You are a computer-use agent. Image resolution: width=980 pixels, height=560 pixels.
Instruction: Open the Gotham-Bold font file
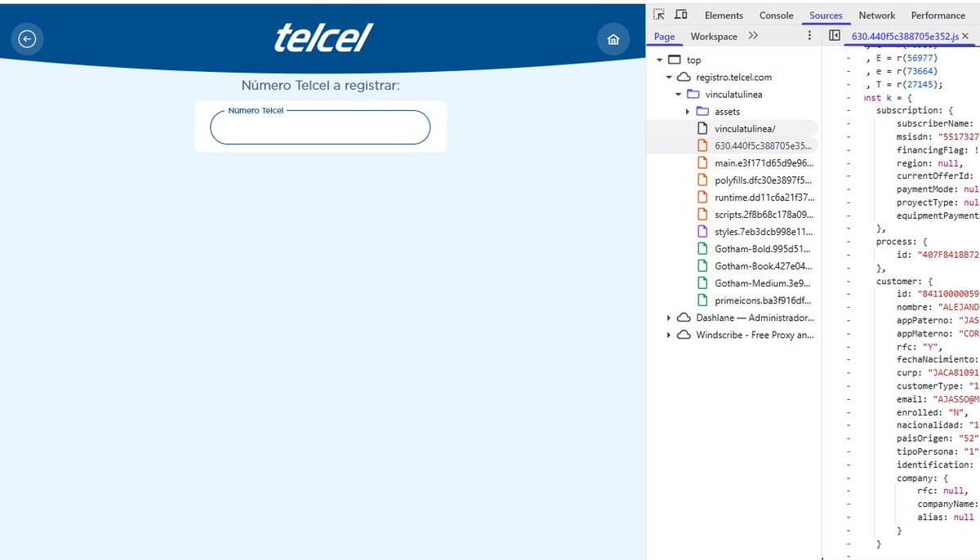pos(764,249)
